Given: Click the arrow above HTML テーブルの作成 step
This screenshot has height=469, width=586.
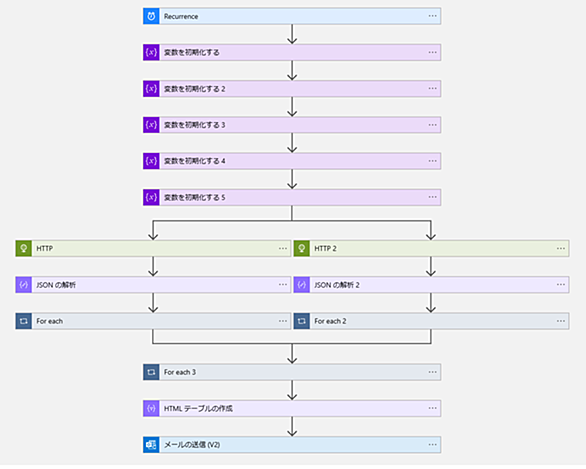Looking at the screenshot, I should point(292,391).
